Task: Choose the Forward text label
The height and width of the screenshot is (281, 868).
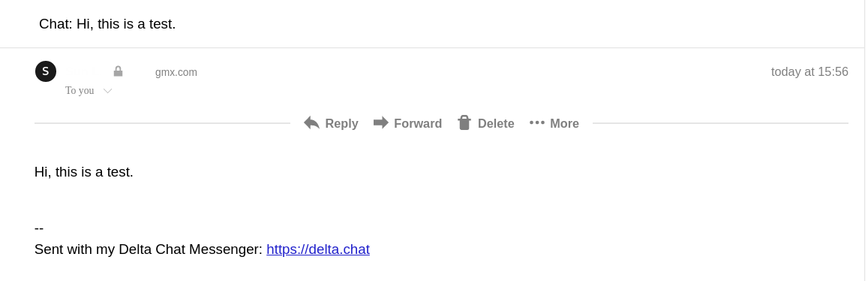Action: (x=418, y=124)
